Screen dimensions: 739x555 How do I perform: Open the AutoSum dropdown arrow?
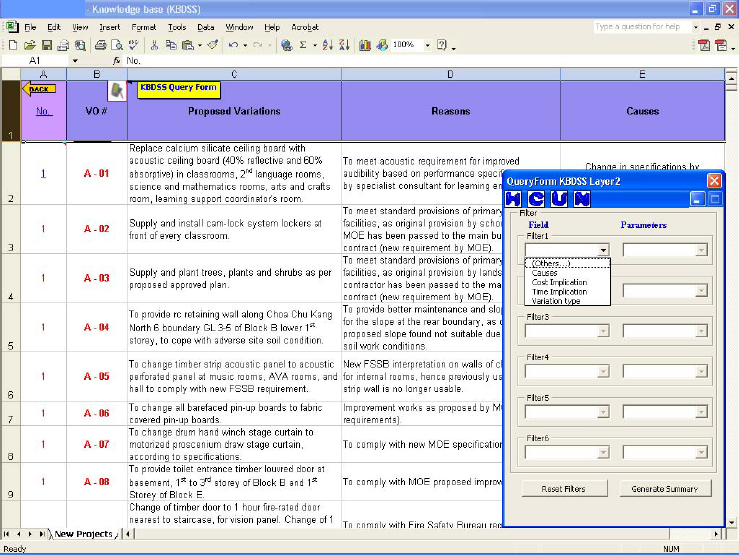(315, 45)
